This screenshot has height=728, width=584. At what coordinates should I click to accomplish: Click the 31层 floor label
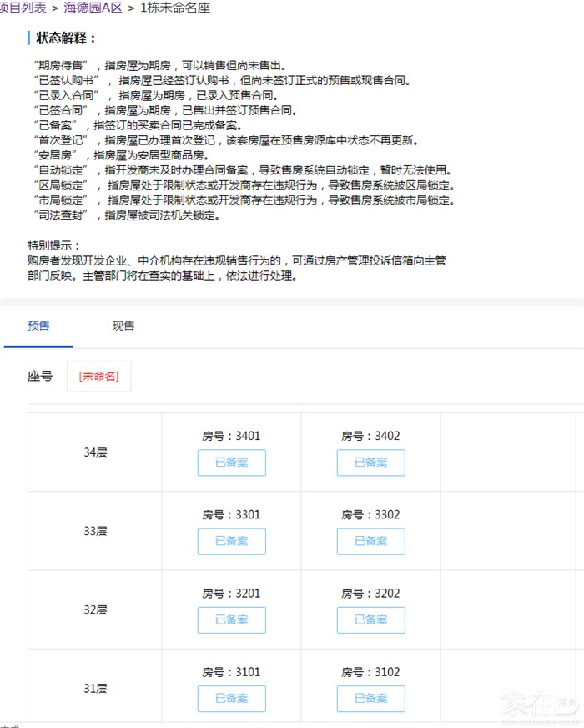pyautogui.click(x=95, y=689)
